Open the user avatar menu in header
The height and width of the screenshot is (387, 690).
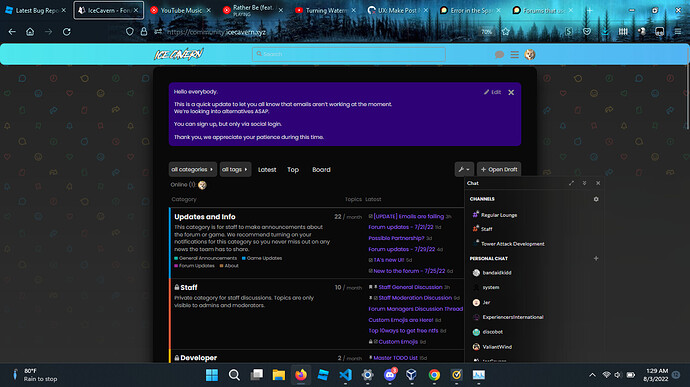click(530, 55)
